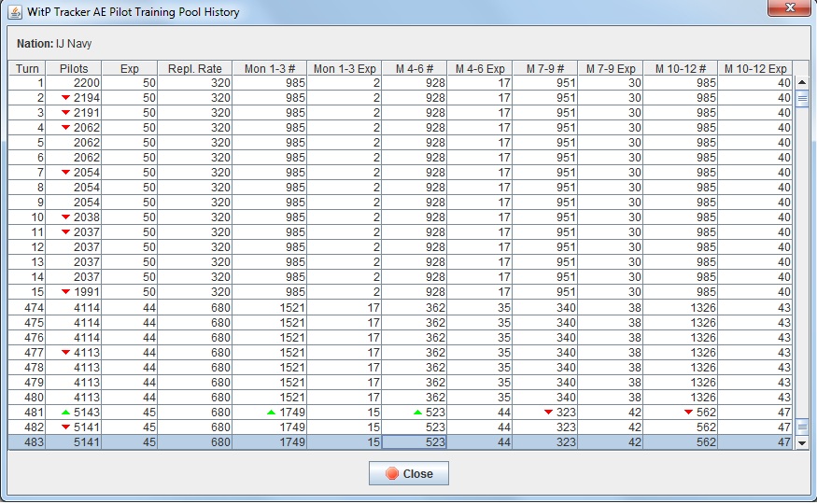
Task: Select the Turn cell 483
Action: (27, 442)
